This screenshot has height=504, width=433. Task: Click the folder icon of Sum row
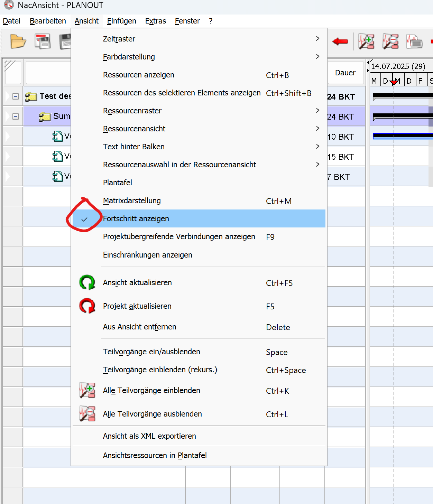(x=45, y=116)
